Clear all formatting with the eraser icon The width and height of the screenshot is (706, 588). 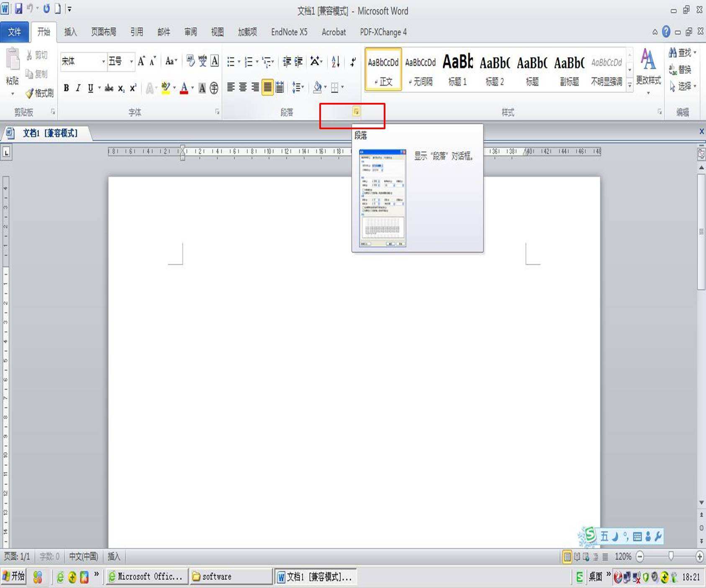point(190,61)
